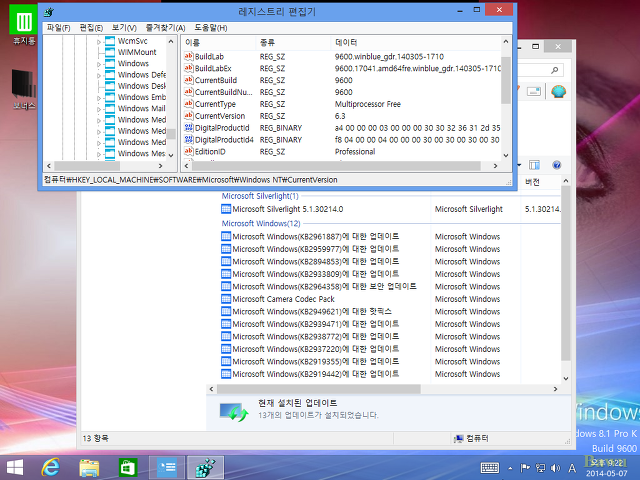Open File Explorer from taskbar

(89, 467)
